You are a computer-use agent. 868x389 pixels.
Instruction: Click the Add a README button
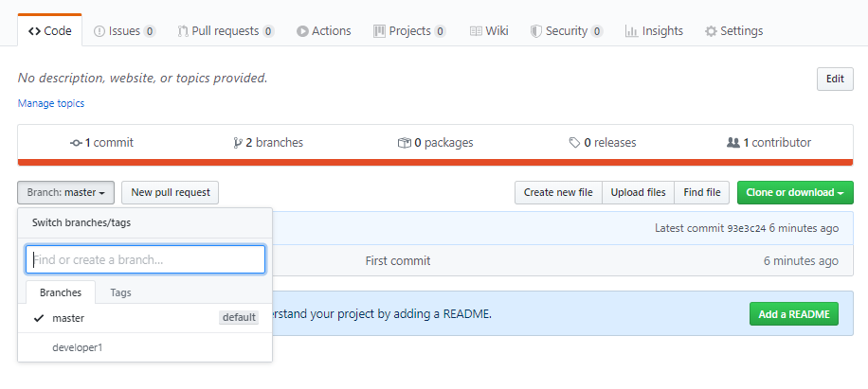793,314
